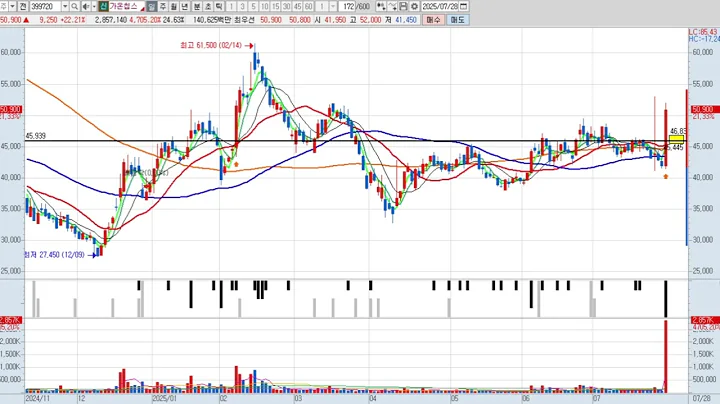Click the save chart floppy disk icon
This screenshot has width=720, height=404.
[403, 6]
